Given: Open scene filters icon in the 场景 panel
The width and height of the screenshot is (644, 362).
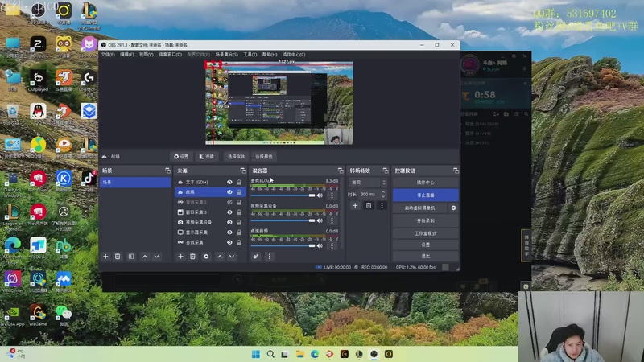Looking at the screenshot, I should click(131, 257).
